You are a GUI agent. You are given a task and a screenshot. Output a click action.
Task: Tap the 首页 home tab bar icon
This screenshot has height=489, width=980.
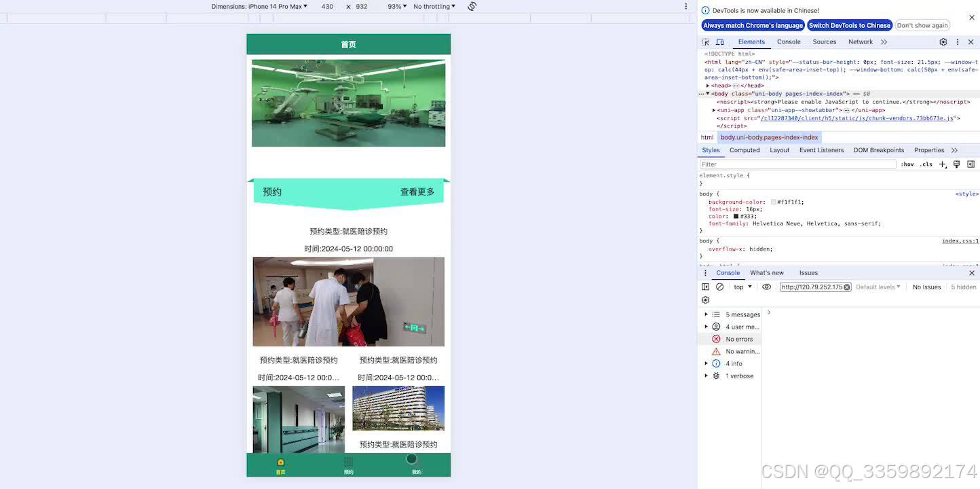pos(281,465)
